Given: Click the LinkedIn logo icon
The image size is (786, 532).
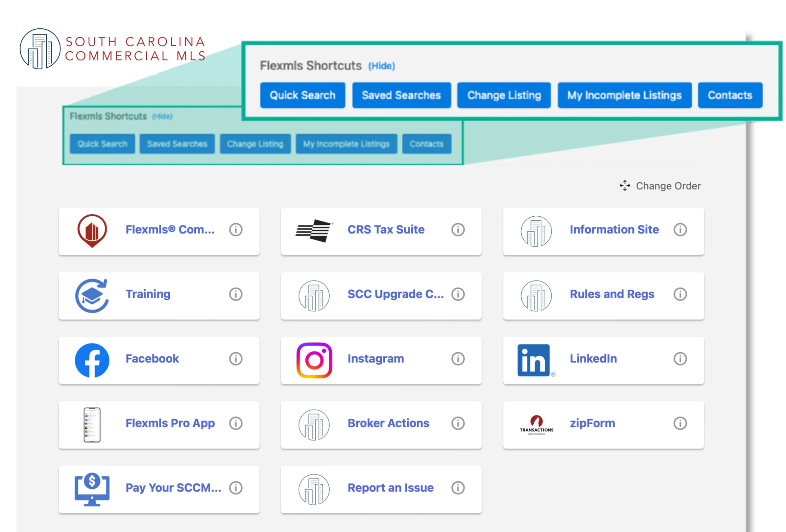Looking at the screenshot, I should click(x=534, y=360).
